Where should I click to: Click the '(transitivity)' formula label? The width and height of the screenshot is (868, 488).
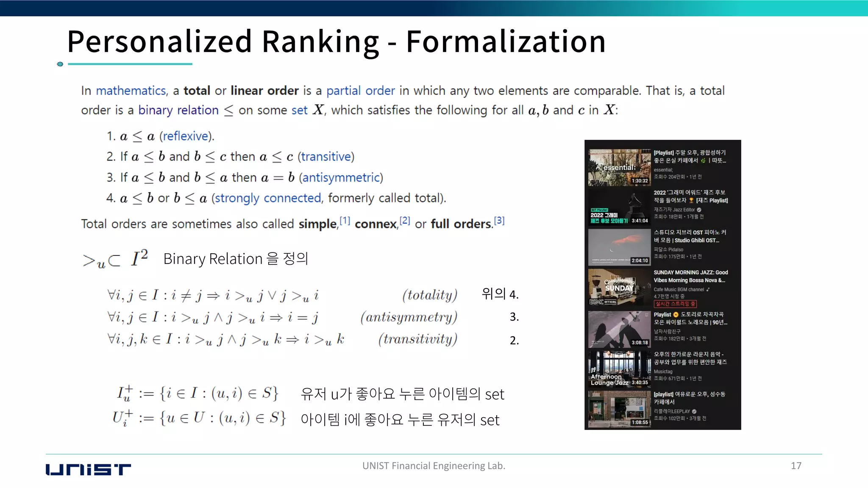tap(418, 339)
